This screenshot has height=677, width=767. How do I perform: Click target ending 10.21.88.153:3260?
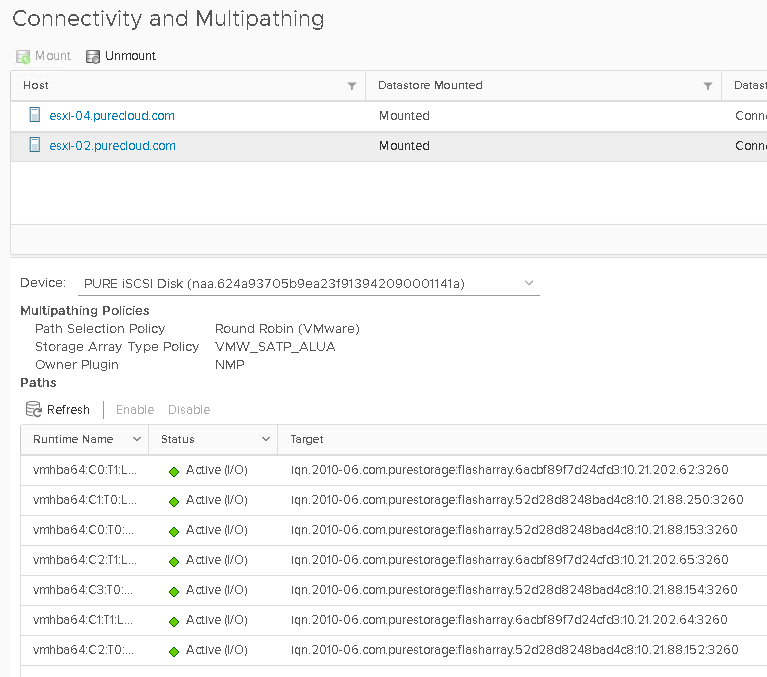pyautogui.click(x=514, y=530)
